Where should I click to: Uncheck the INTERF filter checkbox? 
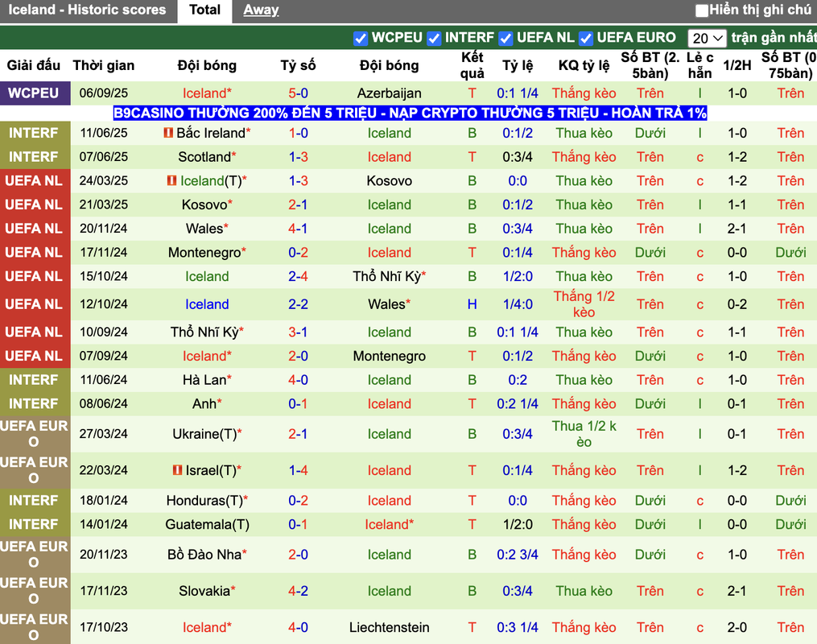[434, 38]
